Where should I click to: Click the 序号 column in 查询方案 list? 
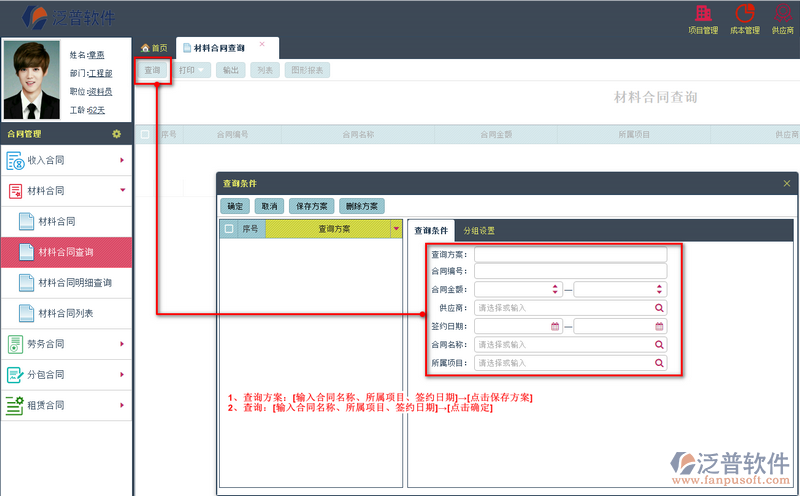[251, 229]
